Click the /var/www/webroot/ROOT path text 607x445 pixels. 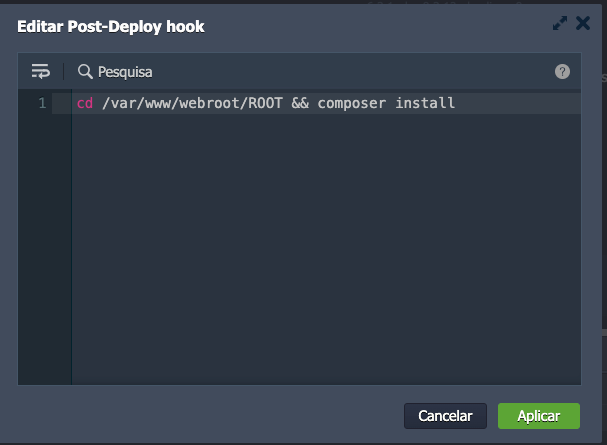(x=193, y=103)
